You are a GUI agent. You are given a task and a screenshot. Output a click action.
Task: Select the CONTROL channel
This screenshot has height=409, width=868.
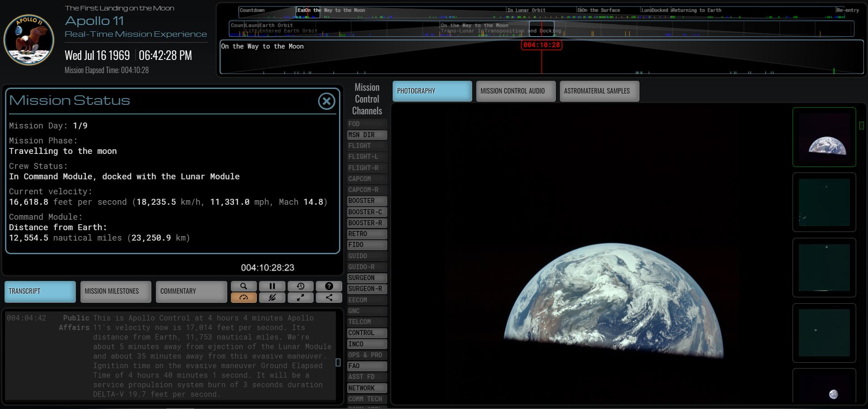click(x=367, y=333)
